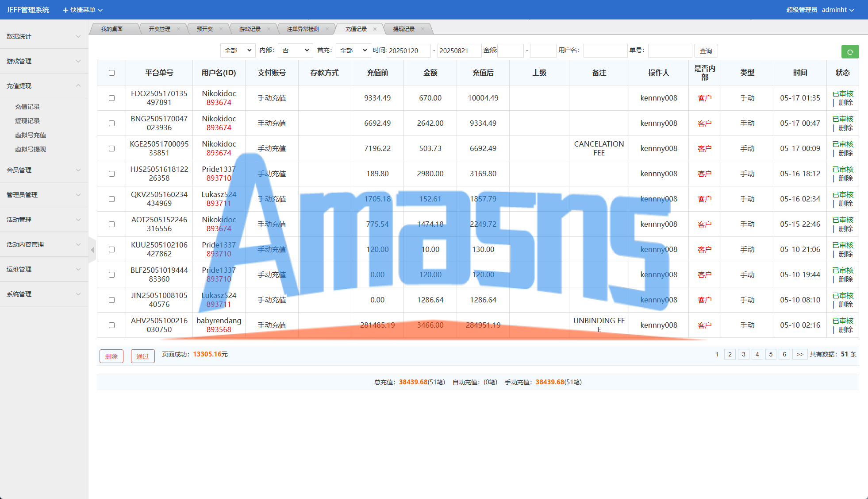The width and height of the screenshot is (868, 499).
Task: Click the sidebar collapse arrow handle
Action: point(92,250)
